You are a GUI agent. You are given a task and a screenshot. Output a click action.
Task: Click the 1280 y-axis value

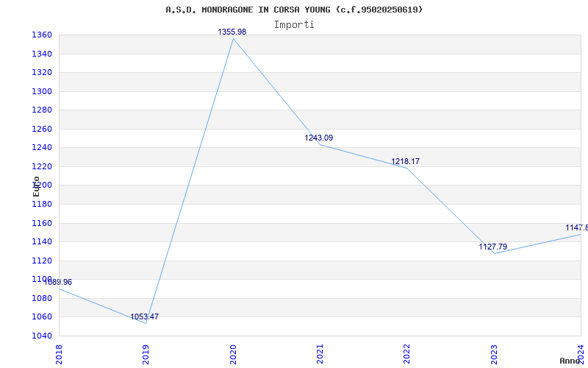[42, 110]
